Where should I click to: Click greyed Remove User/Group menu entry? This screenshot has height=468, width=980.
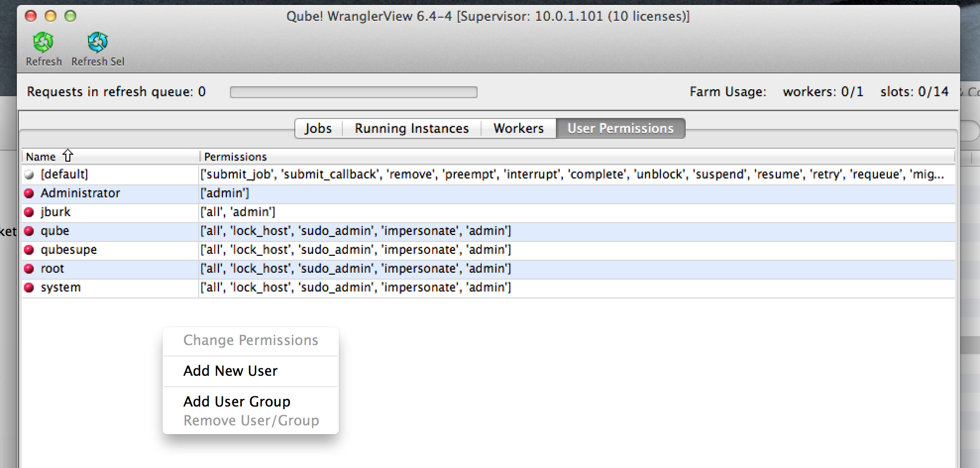tap(251, 420)
